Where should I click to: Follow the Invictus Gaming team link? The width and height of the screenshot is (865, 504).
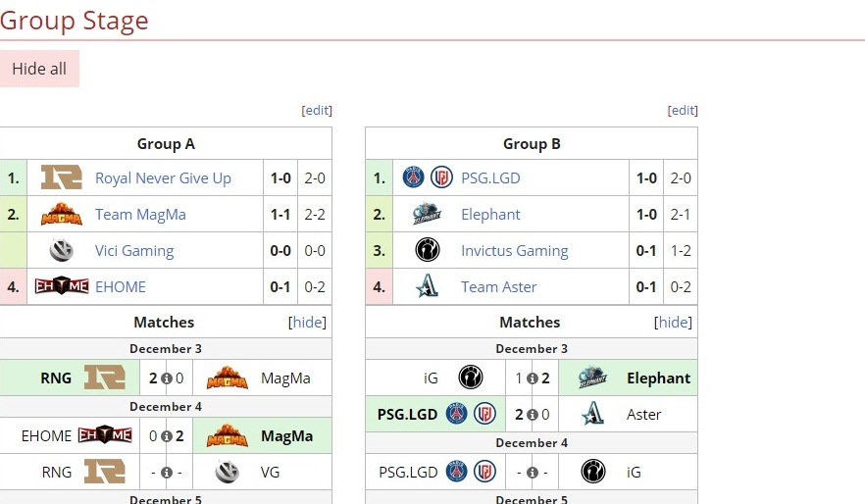(514, 250)
